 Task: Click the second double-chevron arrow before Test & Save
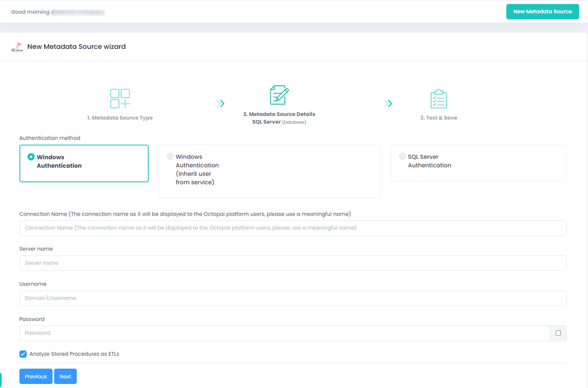[388, 103]
